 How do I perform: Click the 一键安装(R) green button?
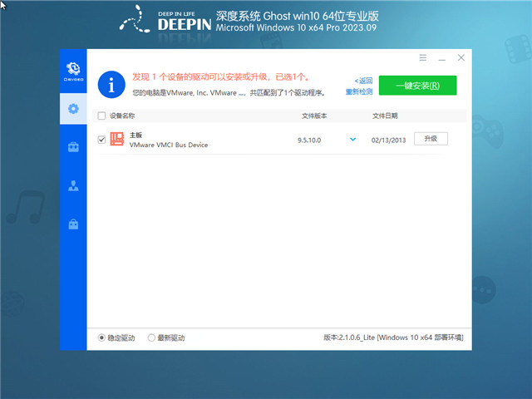tap(417, 85)
